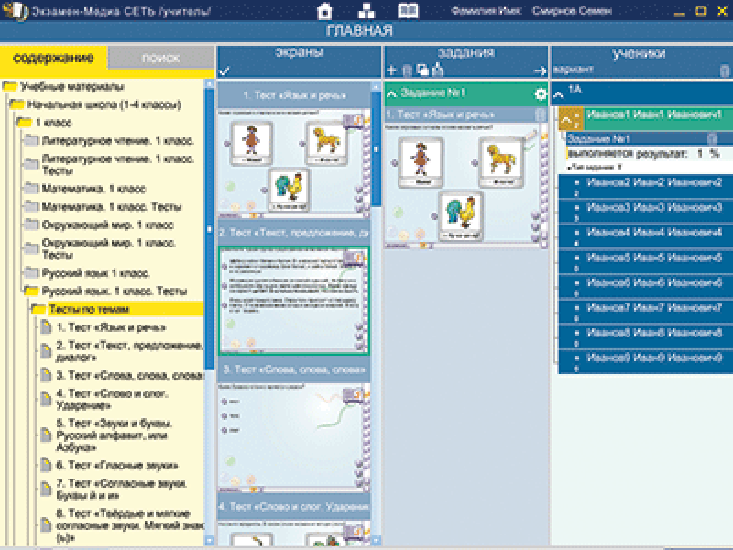Select 4. Тест «Слово и слог. Ударение» in tree
Image resolution: width=733 pixels, height=550 pixels.
[x=112, y=400]
